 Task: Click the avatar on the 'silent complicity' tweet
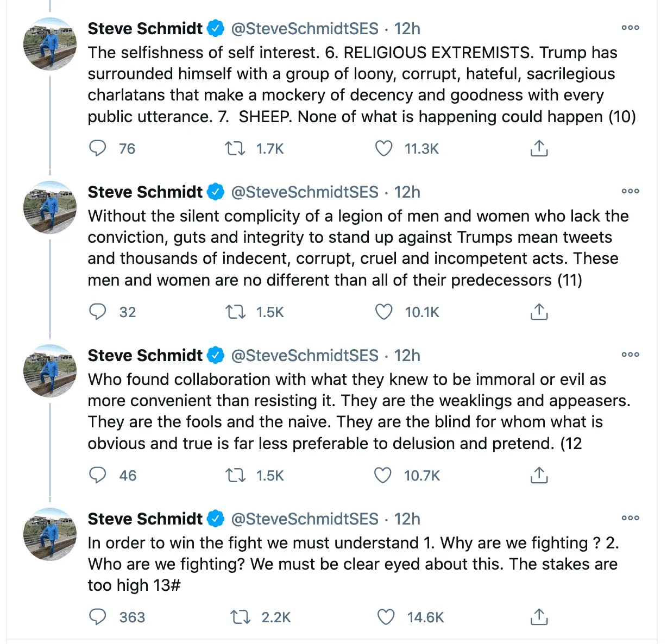[x=50, y=207]
